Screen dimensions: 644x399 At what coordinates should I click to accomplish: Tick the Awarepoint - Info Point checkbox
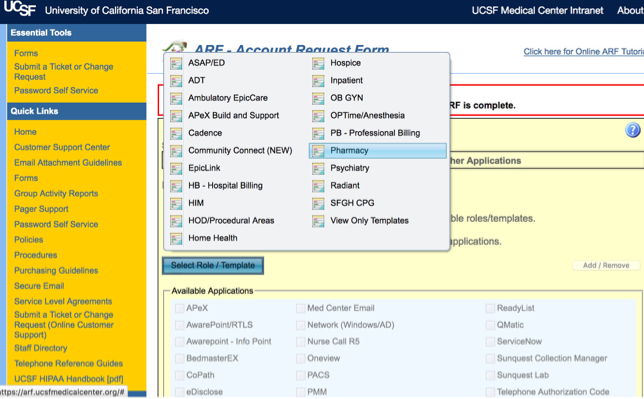coord(179,341)
